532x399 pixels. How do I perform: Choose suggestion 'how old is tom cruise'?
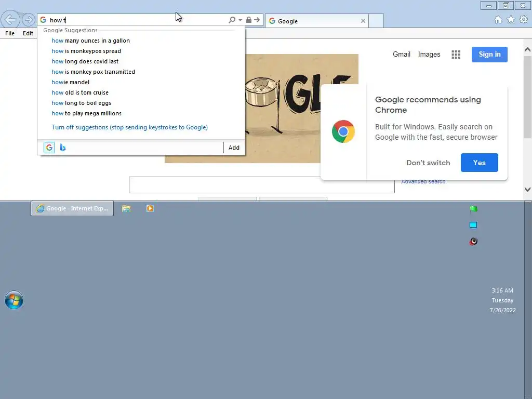pyautogui.click(x=141, y=92)
